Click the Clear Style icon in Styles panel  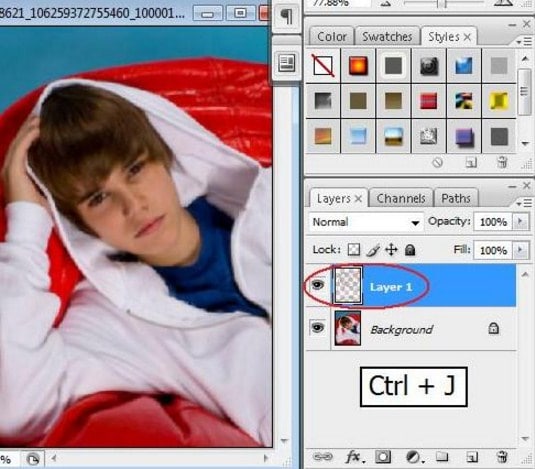click(438, 162)
